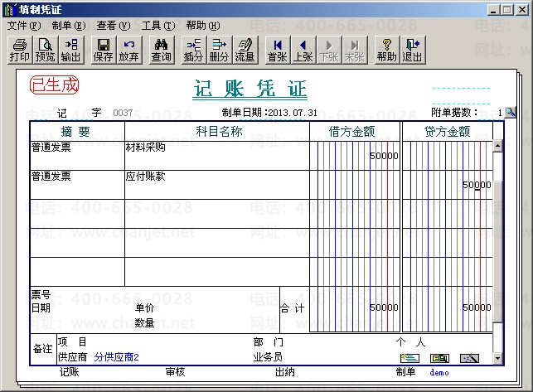Go to last voucher with 末张
The image size is (533, 392).
355,51
